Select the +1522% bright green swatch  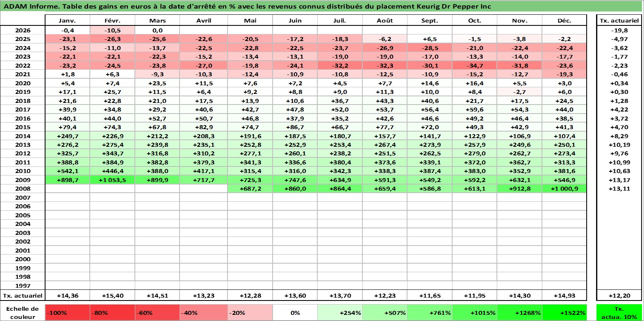point(564,312)
